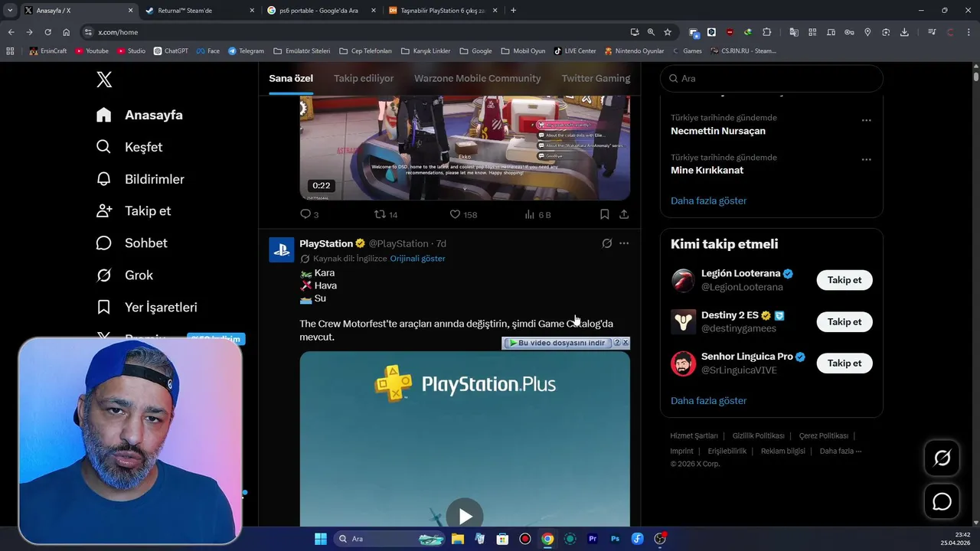This screenshot has height=551, width=980.
Task: Open Takip et in the sidebar
Action: [x=133, y=210]
